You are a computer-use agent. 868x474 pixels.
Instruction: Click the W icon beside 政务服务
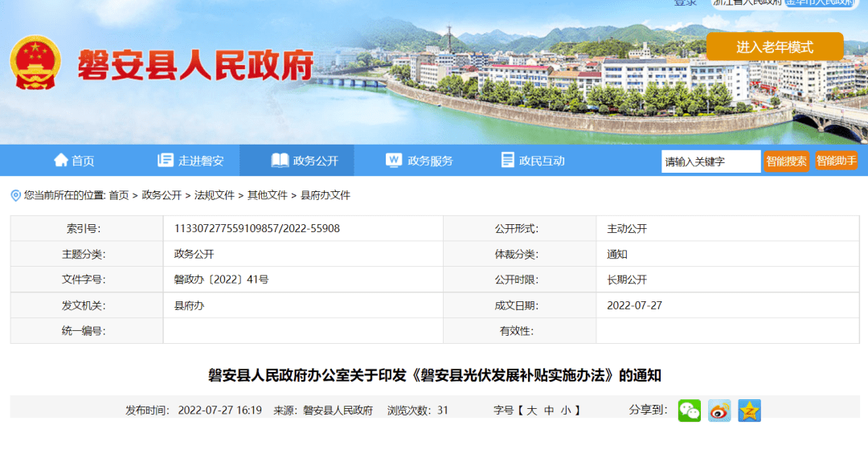[x=394, y=161]
